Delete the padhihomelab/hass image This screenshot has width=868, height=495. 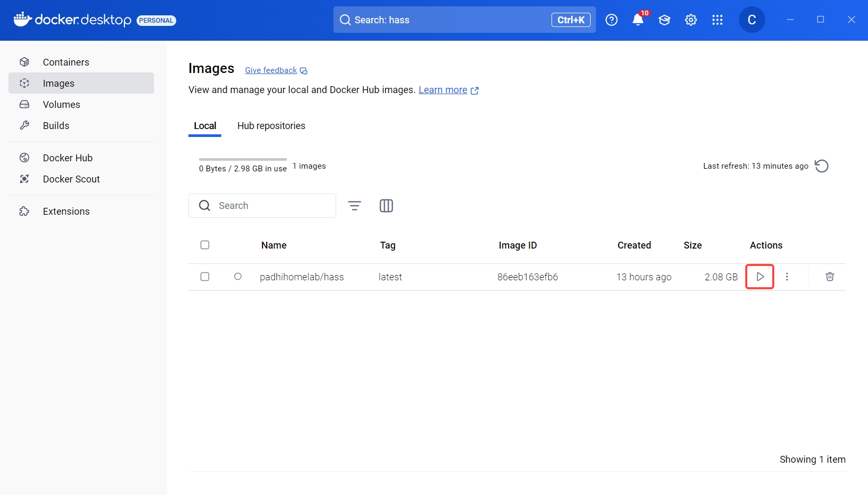[x=829, y=277]
